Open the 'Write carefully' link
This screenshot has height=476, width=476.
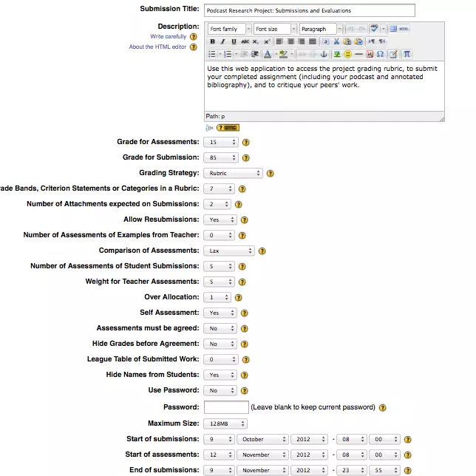click(169, 36)
